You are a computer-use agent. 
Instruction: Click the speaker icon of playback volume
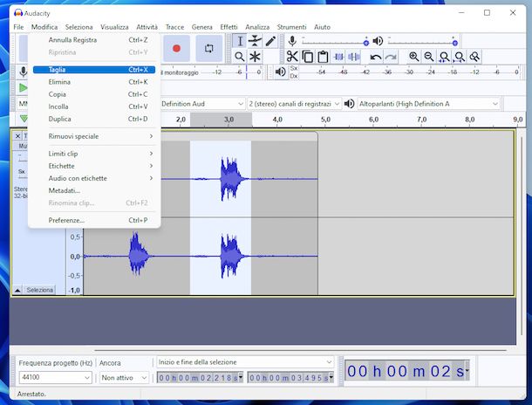[x=378, y=41]
